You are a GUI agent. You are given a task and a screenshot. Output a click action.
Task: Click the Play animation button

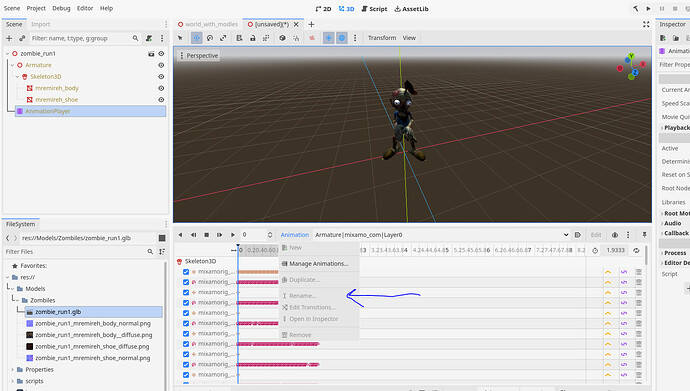[233, 235]
